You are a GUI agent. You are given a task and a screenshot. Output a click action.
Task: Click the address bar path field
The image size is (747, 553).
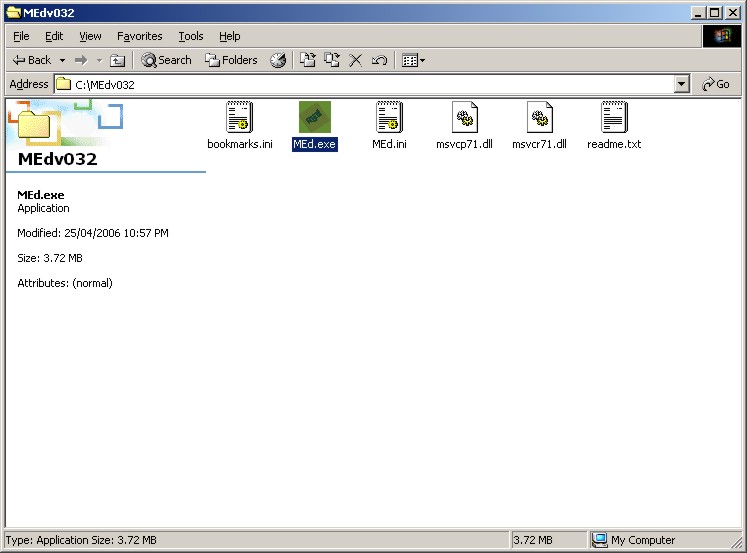(364, 85)
